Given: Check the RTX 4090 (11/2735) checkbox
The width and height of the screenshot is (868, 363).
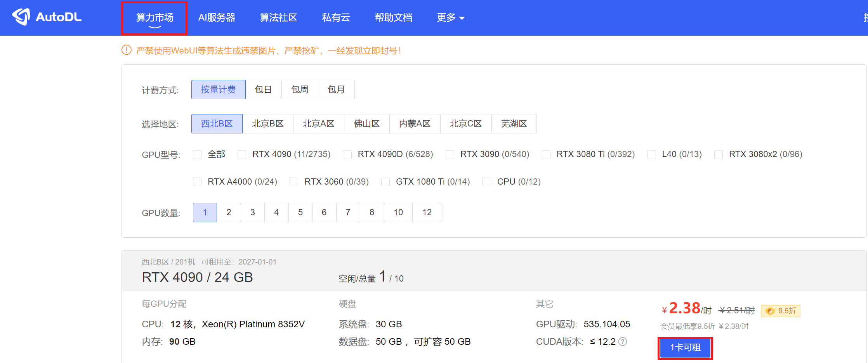Looking at the screenshot, I should [x=242, y=154].
